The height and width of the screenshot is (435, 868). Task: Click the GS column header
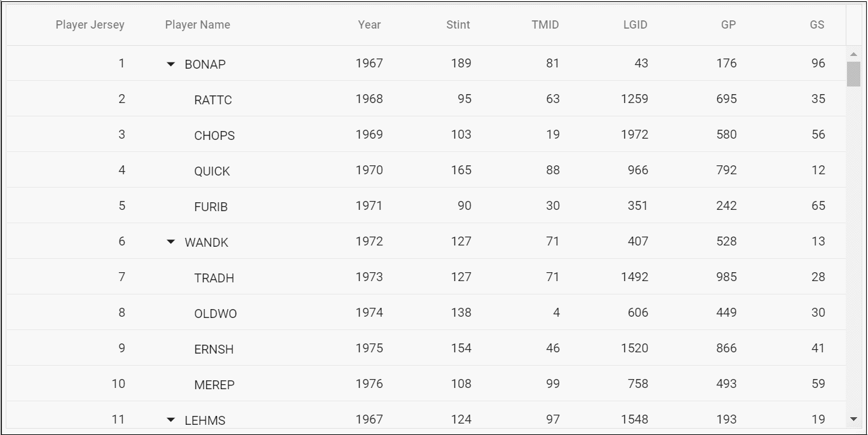(817, 25)
